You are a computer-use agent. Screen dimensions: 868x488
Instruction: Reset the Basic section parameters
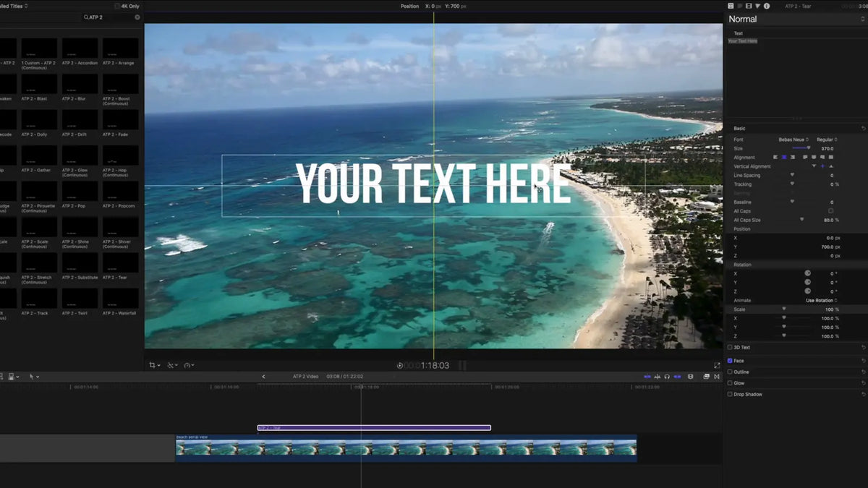coord(863,128)
